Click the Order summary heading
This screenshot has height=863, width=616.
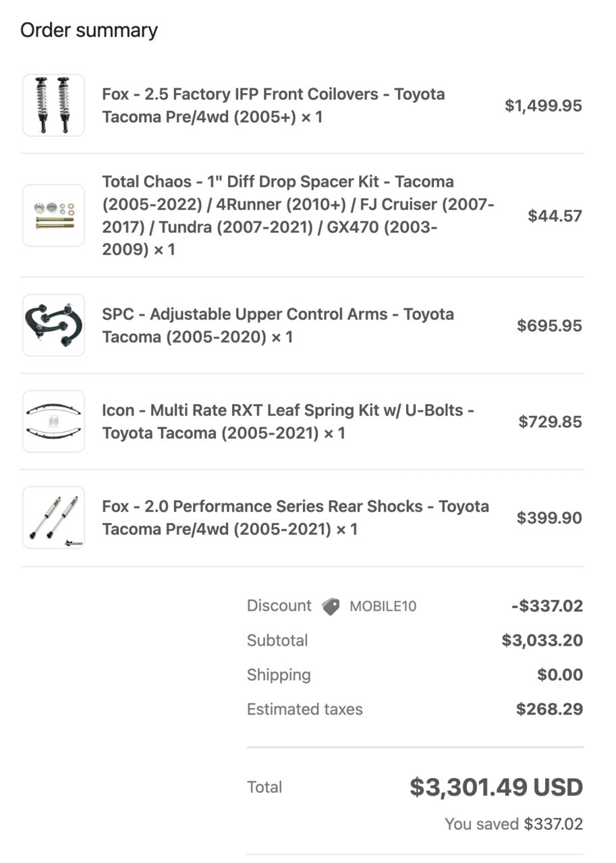89,30
